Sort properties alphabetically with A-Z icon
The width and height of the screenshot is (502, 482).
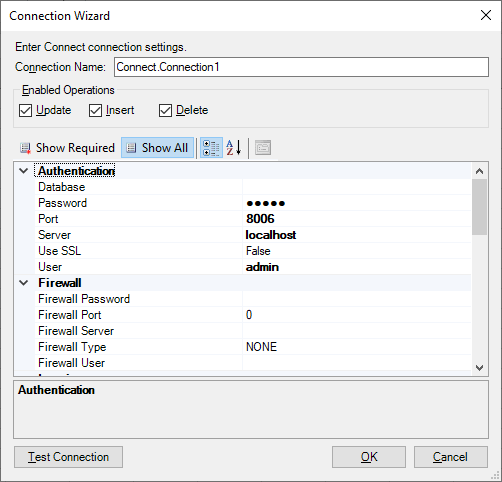coord(234,148)
